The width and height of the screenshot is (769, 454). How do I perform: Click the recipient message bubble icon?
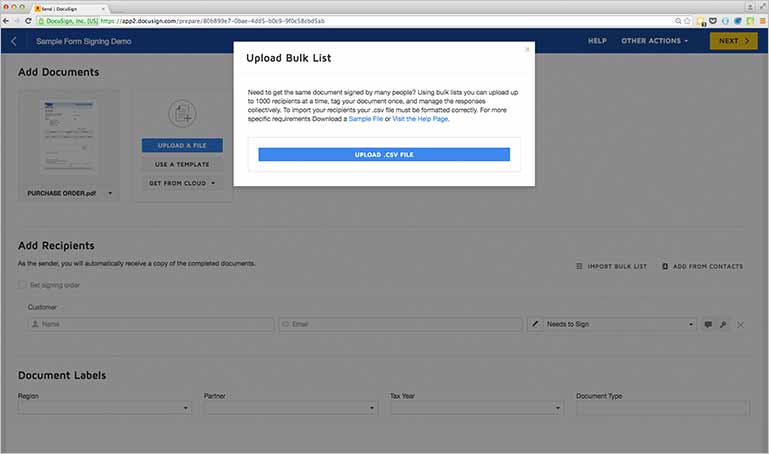(x=708, y=325)
